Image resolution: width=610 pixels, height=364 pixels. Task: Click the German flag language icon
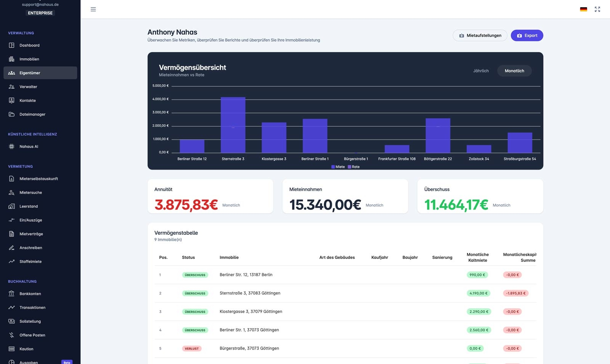583,9
